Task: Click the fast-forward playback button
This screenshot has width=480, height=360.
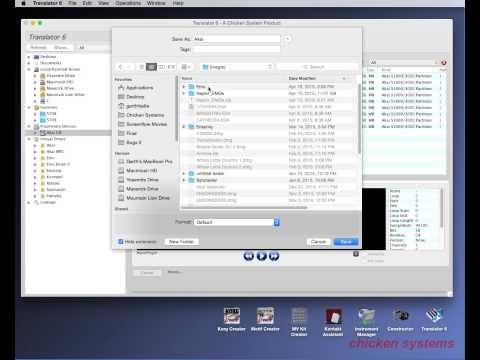Action: click(274, 256)
